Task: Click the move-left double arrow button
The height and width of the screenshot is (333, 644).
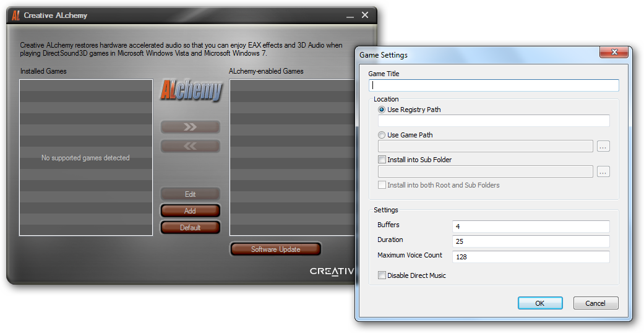Action: [190, 146]
